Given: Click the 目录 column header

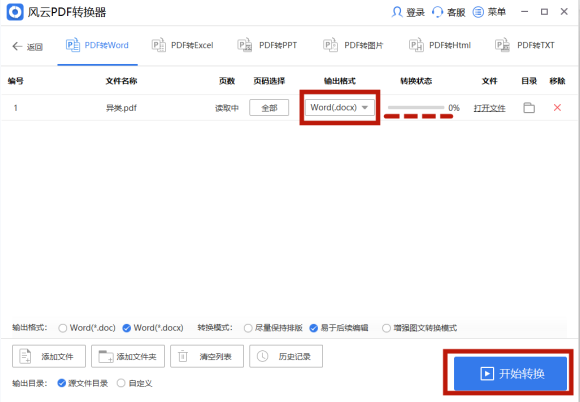Looking at the screenshot, I should 529,81.
